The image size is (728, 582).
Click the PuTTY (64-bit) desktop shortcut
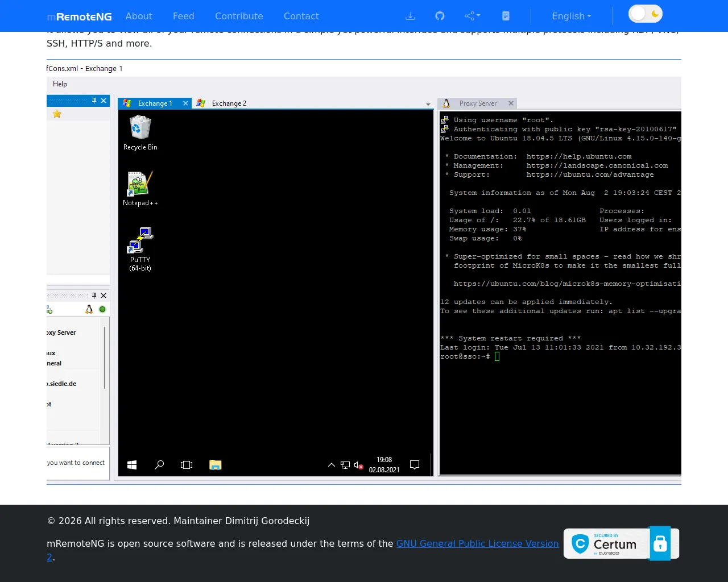pyautogui.click(x=140, y=248)
